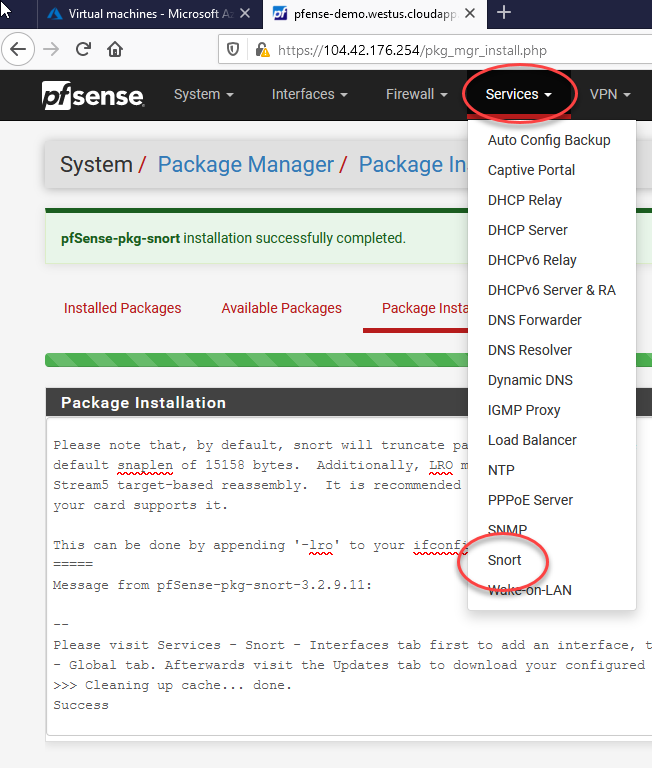Choose Captive Portal in Services menu

531,170
